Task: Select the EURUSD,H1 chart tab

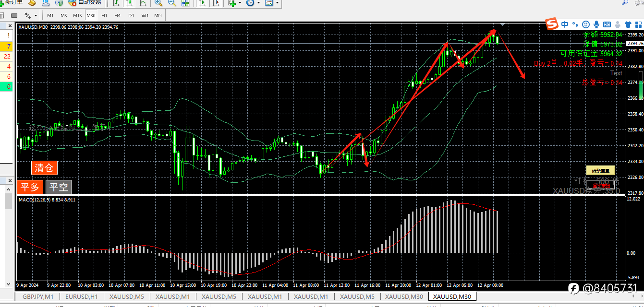Action: pos(81,296)
